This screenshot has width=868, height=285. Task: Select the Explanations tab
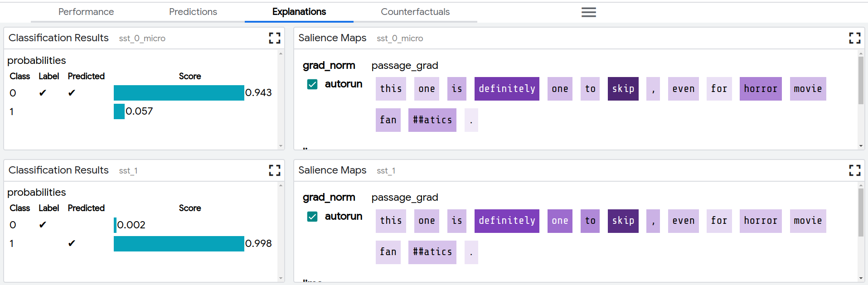(299, 12)
